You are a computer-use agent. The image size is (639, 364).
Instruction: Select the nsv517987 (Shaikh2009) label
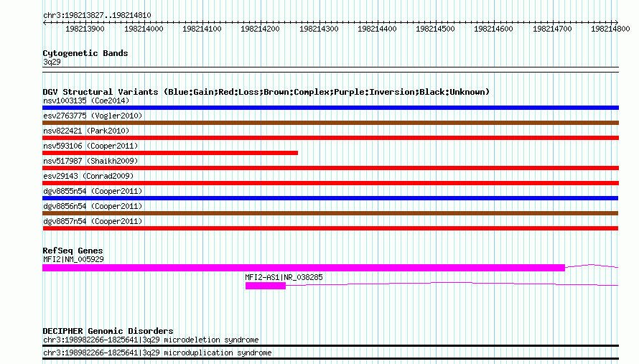click(x=90, y=161)
